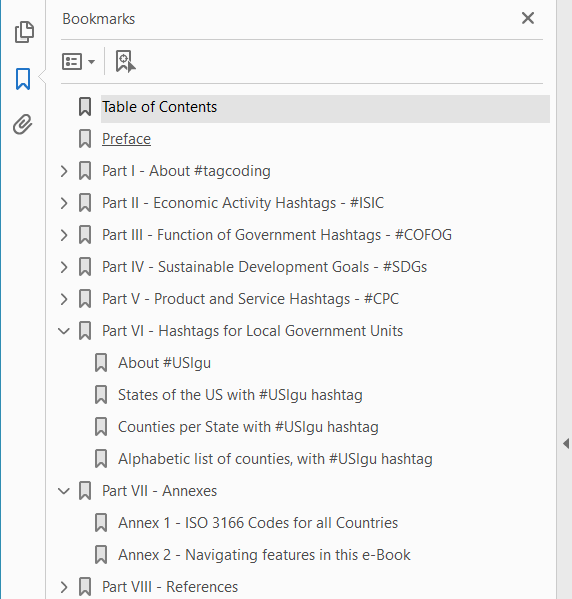Select the Bookmarks panel icon in sidebar
Image resolution: width=572 pixels, height=599 pixels.
[x=23, y=79]
